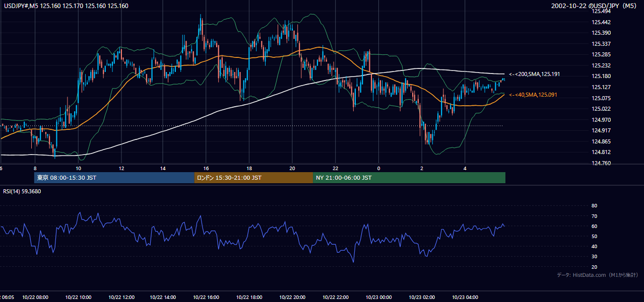Click the 10/23 00:00 time label
The width and height of the screenshot is (644, 302).
[x=378, y=297]
